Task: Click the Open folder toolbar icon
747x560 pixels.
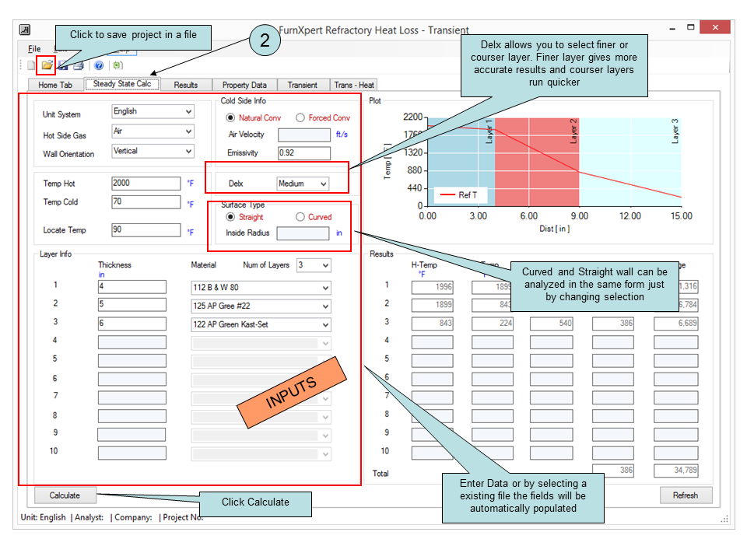Action: (47, 65)
